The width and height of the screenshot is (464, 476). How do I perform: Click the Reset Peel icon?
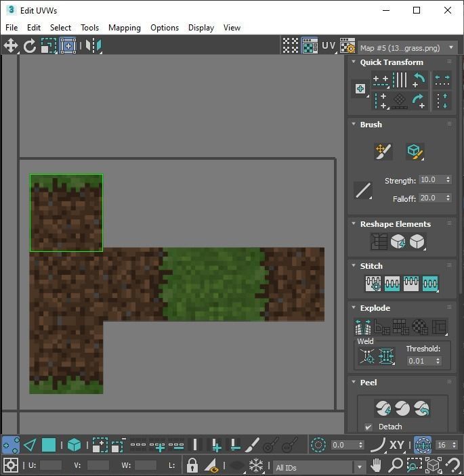(421, 408)
